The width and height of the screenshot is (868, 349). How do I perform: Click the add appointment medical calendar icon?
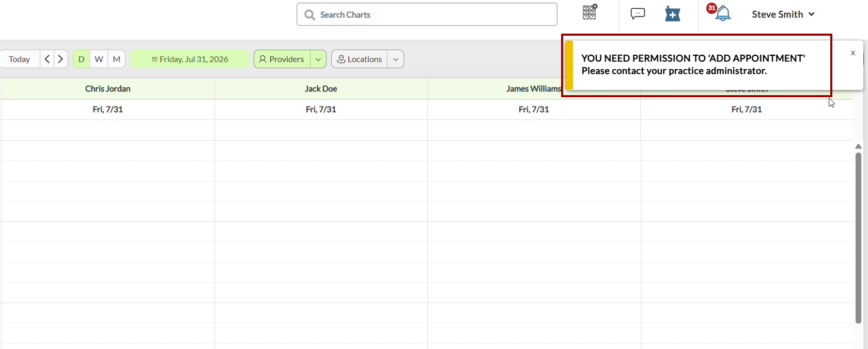(x=672, y=14)
